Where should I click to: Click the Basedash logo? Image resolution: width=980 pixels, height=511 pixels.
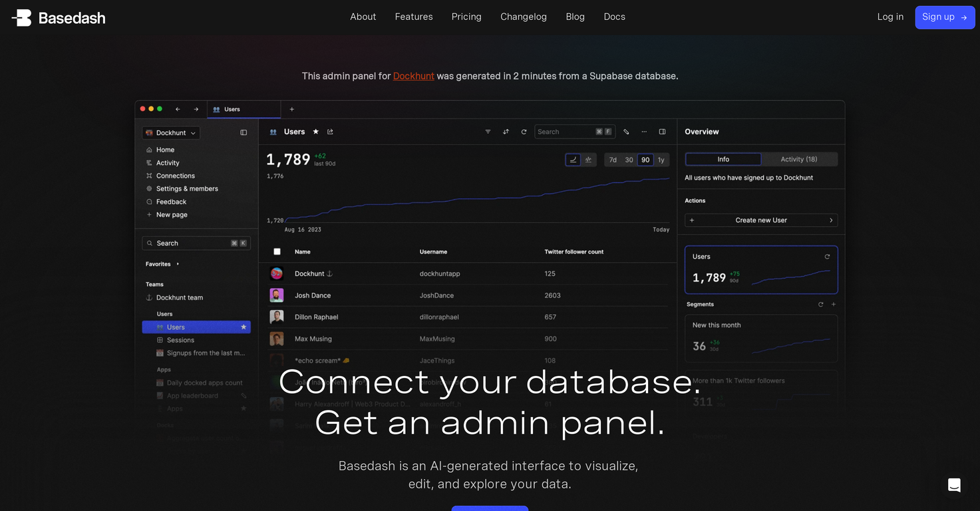click(59, 18)
